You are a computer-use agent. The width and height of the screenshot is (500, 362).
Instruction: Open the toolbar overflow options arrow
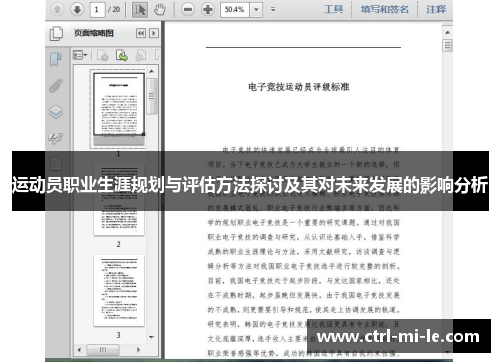(273, 10)
